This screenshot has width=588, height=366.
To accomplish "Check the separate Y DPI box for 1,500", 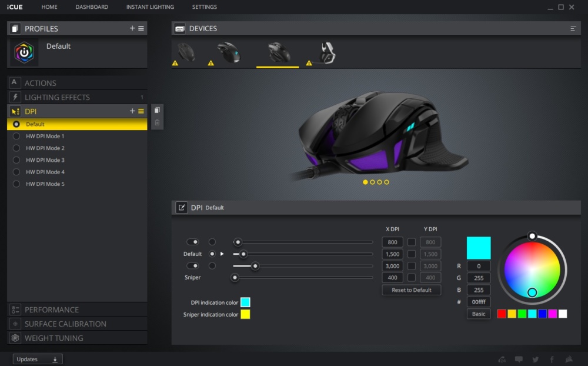I will (x=412, y=254).
